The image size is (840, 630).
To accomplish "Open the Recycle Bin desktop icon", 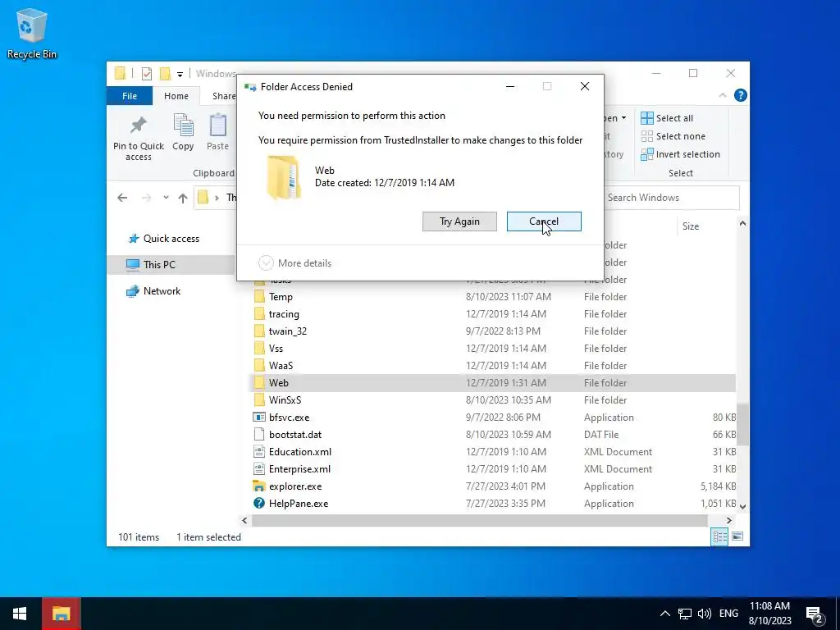I will tap(32, 33).
